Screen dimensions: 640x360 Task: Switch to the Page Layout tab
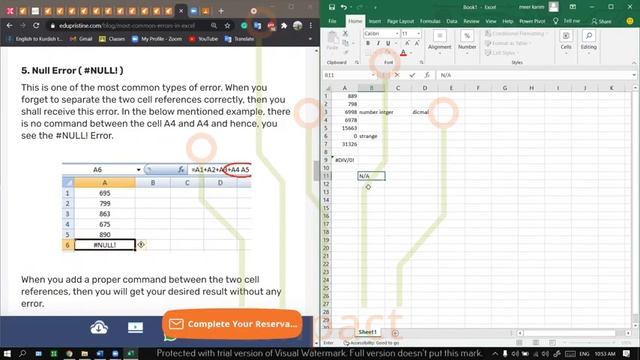coord(400,21)
